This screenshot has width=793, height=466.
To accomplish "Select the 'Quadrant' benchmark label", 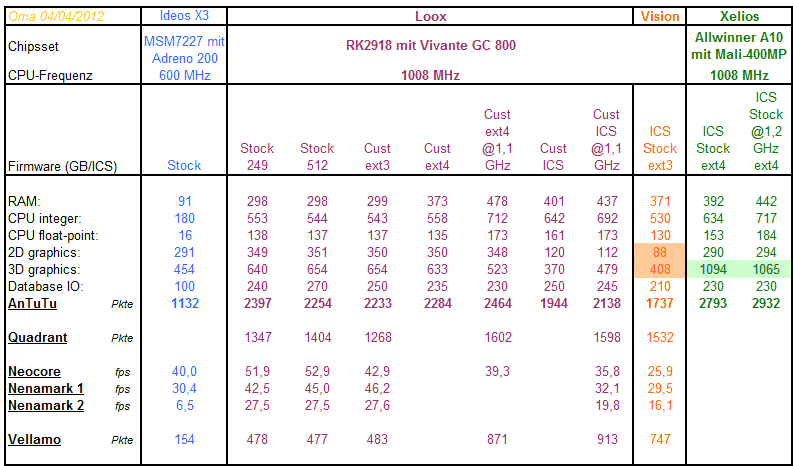I will pyautogui.click(x=37, y=337).
